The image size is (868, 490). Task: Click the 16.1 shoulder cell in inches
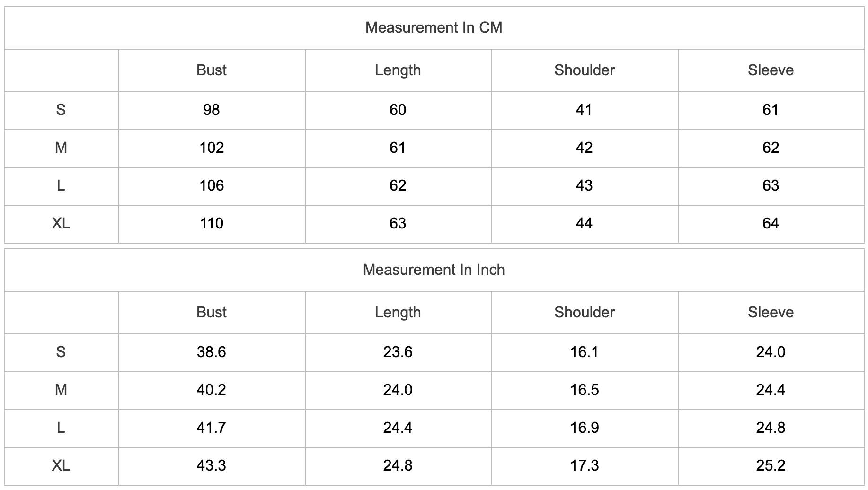click(585, 352)
